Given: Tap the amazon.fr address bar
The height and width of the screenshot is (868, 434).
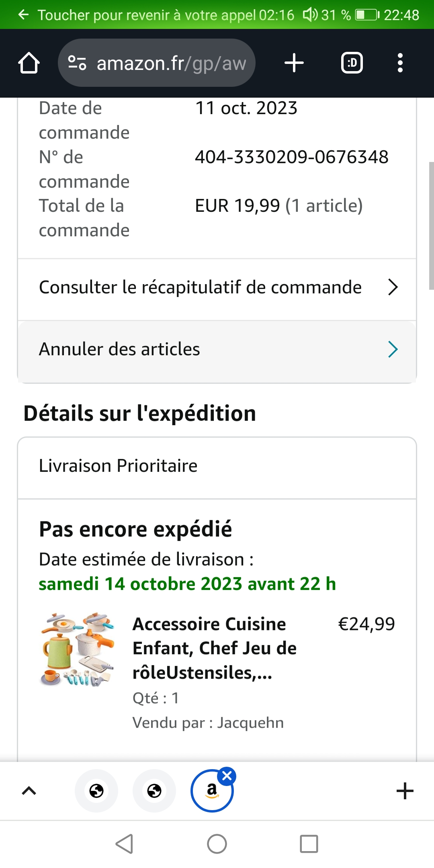Looking at the screenshot, I should pos(171,63).
